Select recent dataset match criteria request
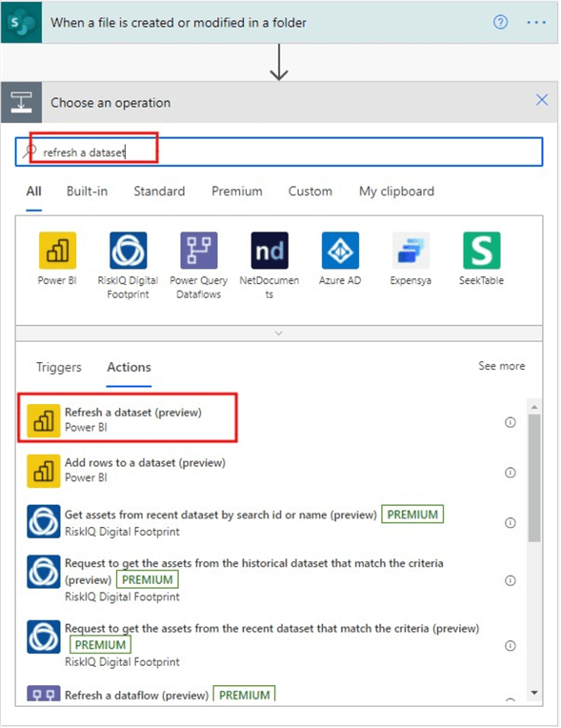 coord(271,628)
